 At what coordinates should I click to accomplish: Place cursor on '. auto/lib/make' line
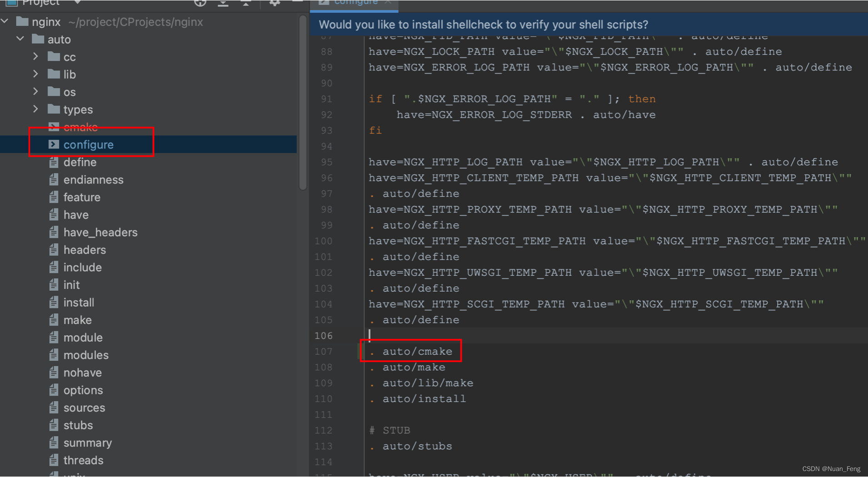(x=421, y=383)
